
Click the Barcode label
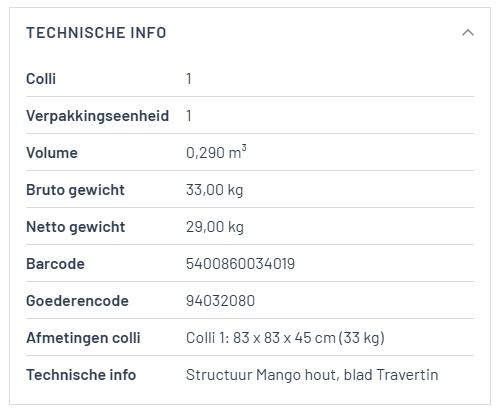click(55, 264)
